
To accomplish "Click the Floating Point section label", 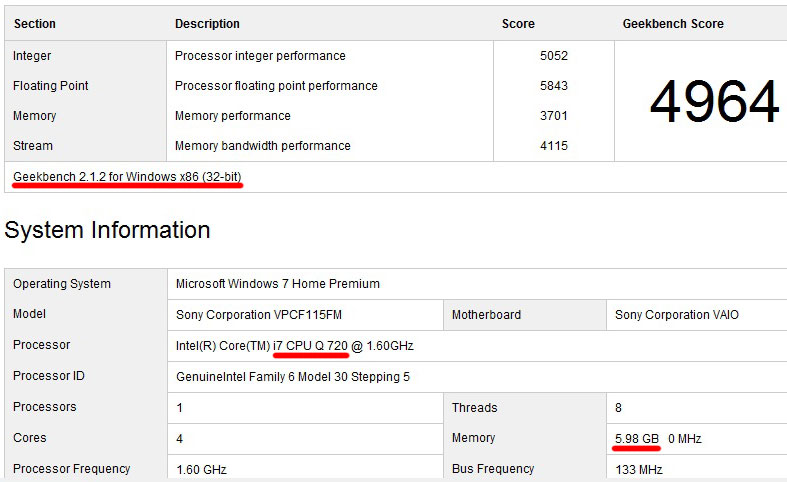I will [x=51, y=86].
